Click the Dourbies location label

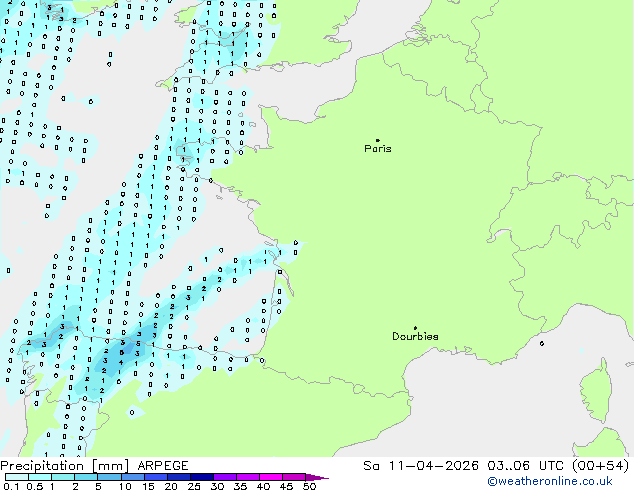[415, 336]
